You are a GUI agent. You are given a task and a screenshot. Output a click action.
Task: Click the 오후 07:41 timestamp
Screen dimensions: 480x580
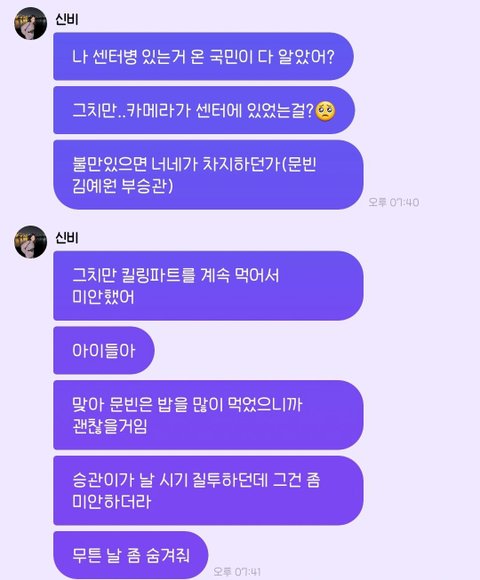click(x=237, y=571)
